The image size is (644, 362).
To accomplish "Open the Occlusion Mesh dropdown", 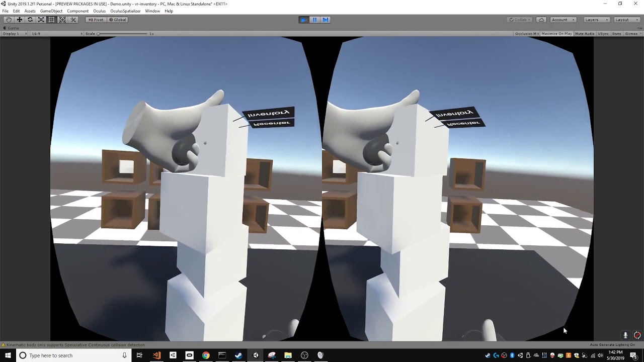I will pyautogui.click(x=527, y=34).
